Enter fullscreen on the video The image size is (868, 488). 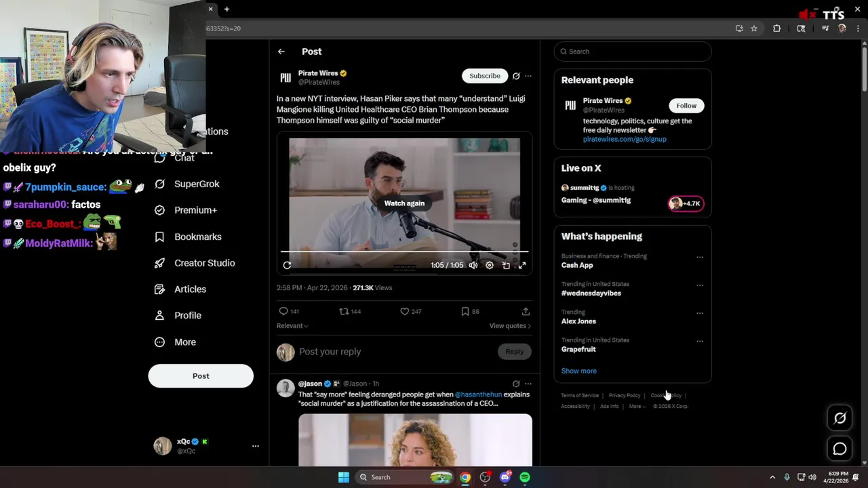522,266
